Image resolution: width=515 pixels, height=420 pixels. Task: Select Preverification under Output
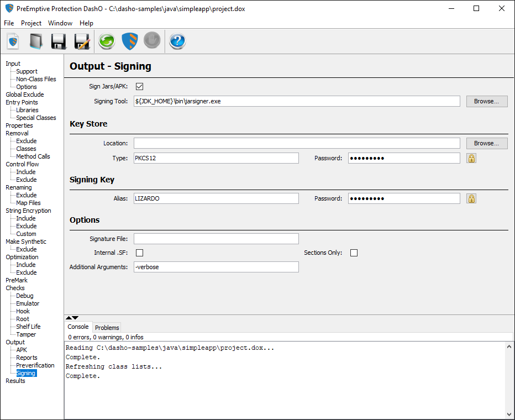(x=35, y=365)
